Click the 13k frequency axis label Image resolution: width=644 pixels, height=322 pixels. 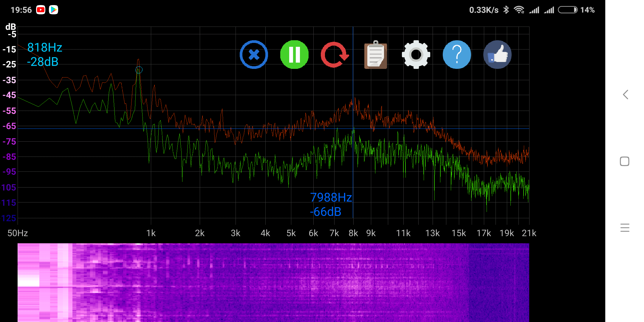[x=432, y=233]
